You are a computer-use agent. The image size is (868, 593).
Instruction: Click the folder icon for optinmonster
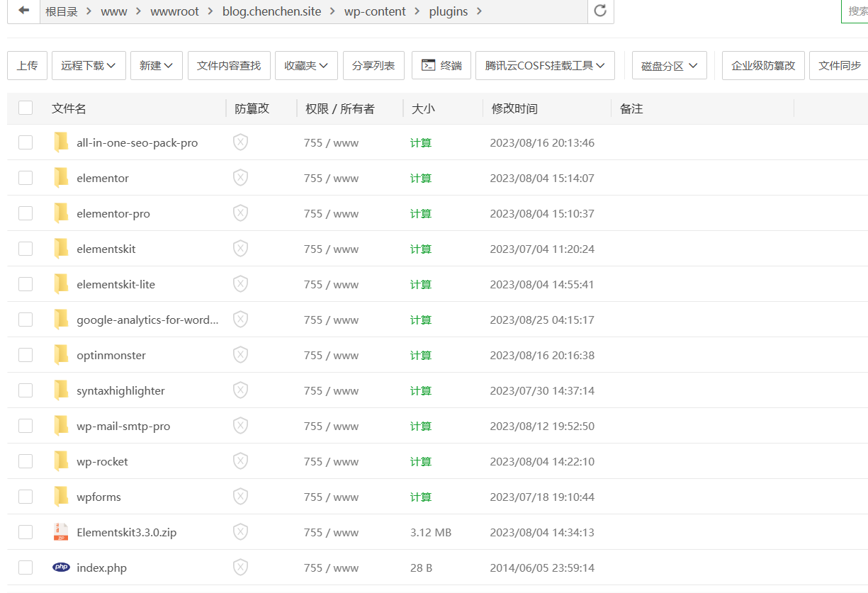pos(61,355)
